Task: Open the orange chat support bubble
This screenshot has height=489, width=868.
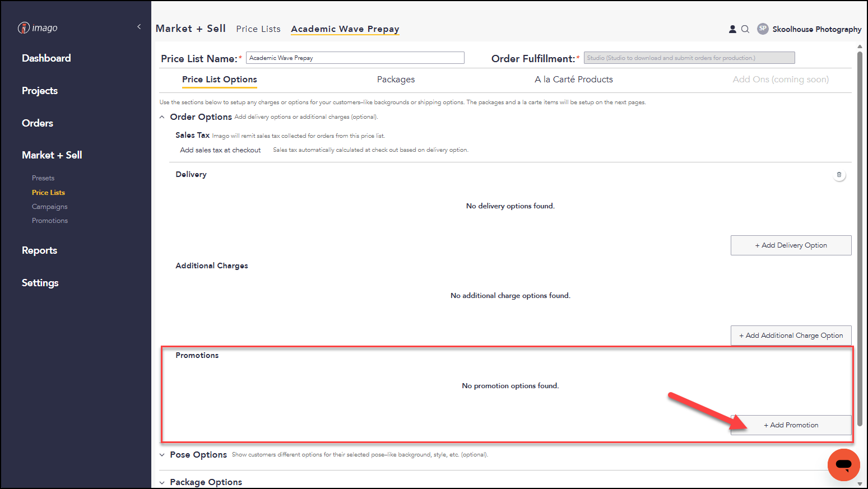Action: [x=843, y=464]
